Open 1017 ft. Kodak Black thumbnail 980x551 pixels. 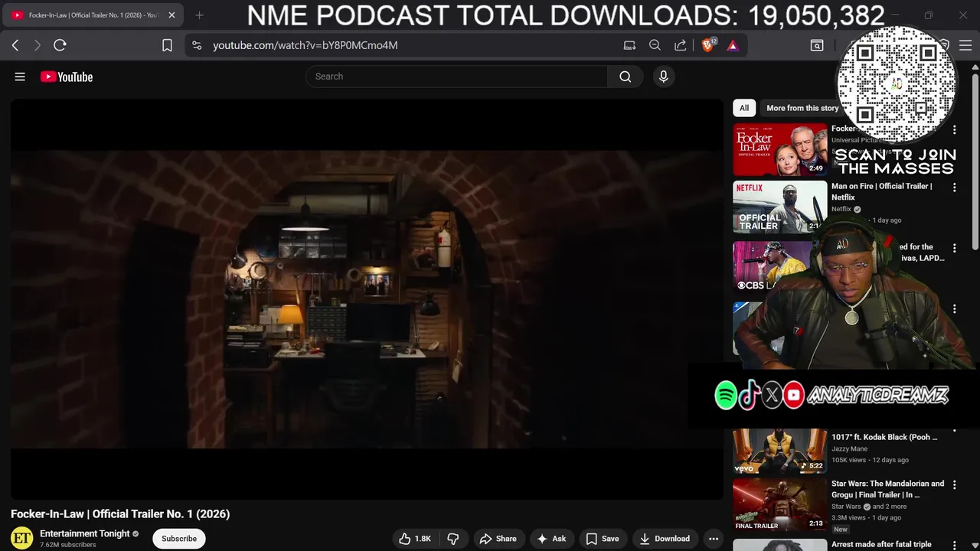[780, 452]
